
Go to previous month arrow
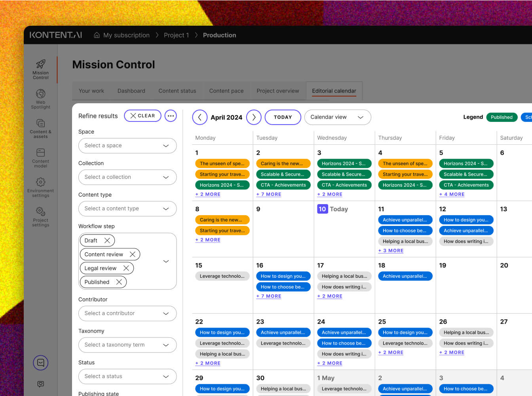(x=200, y=117)
